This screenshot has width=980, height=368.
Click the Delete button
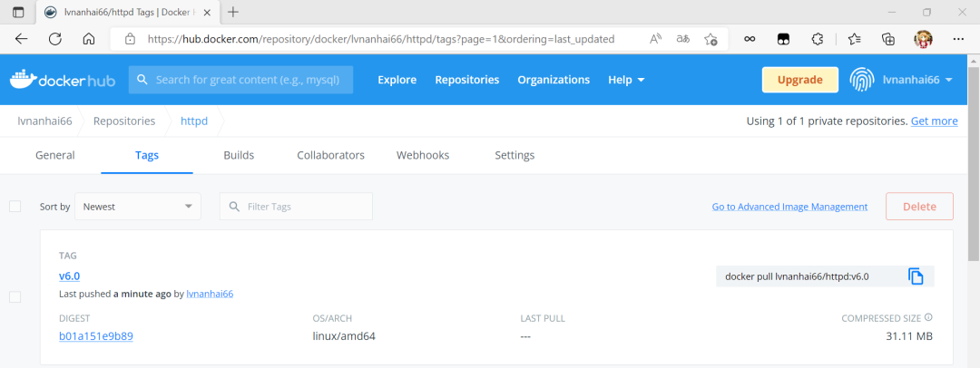tap(919, 206)
